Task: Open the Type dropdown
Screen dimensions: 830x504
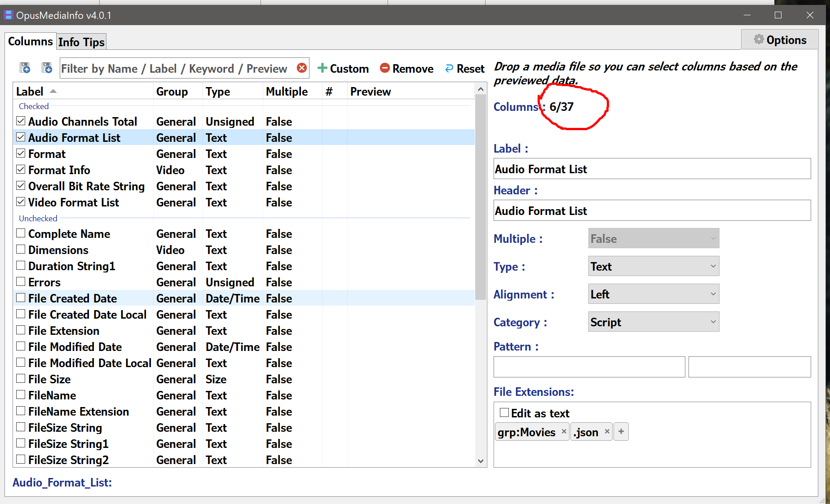Action: tap(653, 266)
